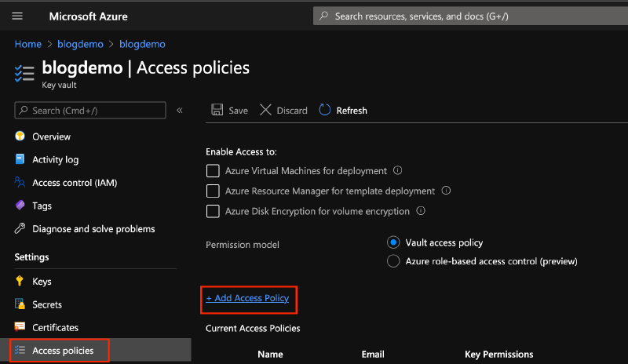Screen dimensions: 628x364
Task: Show info for Azure Resource Manager template deployment
Action: pos(446,190)
